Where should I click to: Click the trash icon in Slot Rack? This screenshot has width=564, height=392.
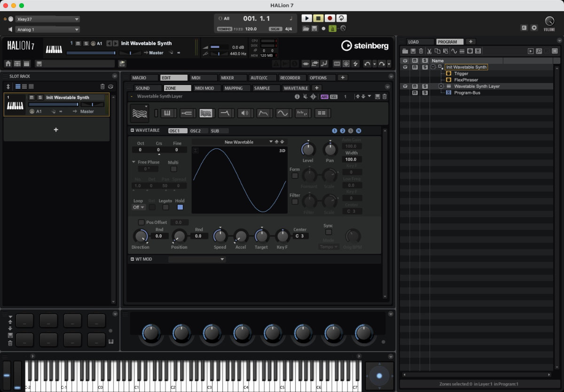click(x=102, y=86)
